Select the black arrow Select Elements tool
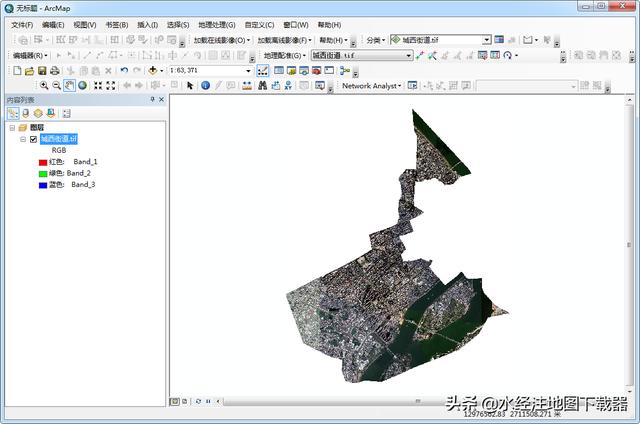Image resolution: width=640 pixels, height=424 pixels. pos(190,85)
